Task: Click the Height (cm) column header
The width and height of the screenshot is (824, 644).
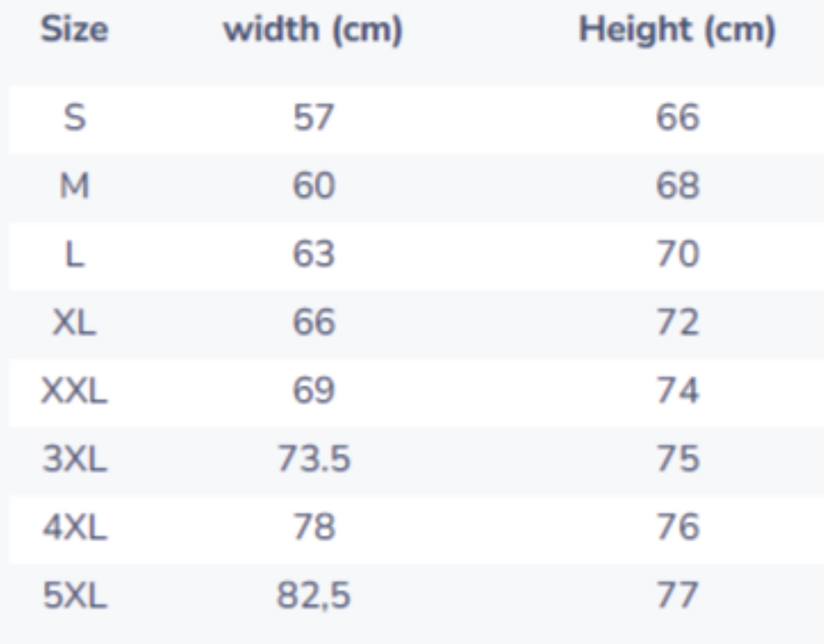Action: [x=677, y=30]
